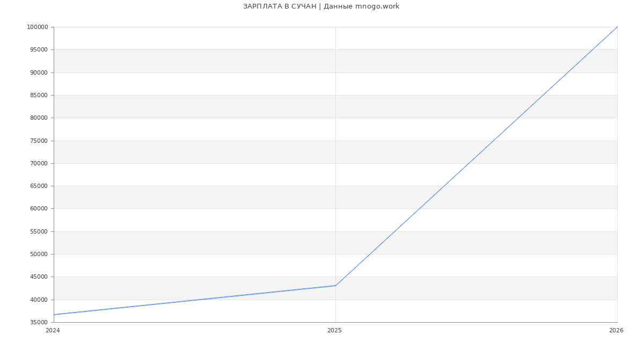Click the 95000 y-axis label

tap(39, 50)
